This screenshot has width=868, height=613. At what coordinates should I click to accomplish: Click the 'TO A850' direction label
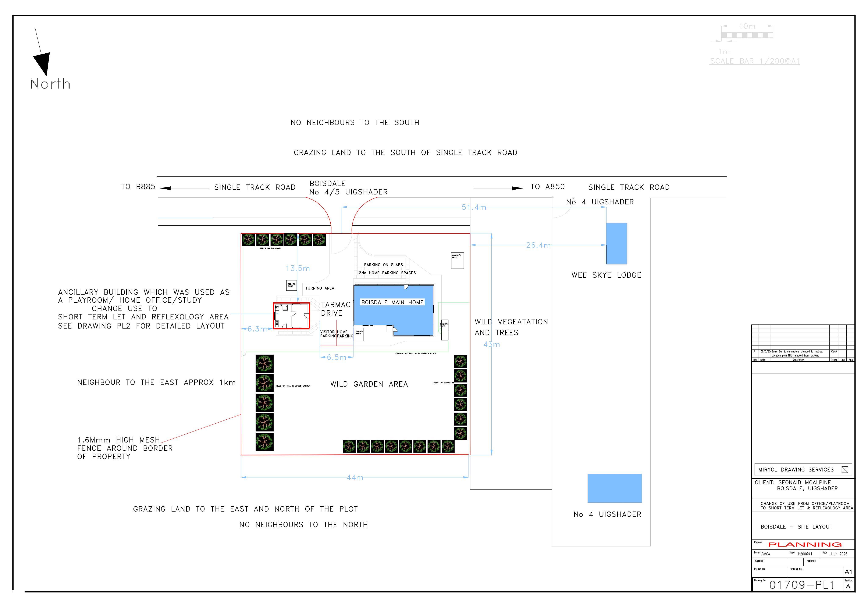coord(547,187)
